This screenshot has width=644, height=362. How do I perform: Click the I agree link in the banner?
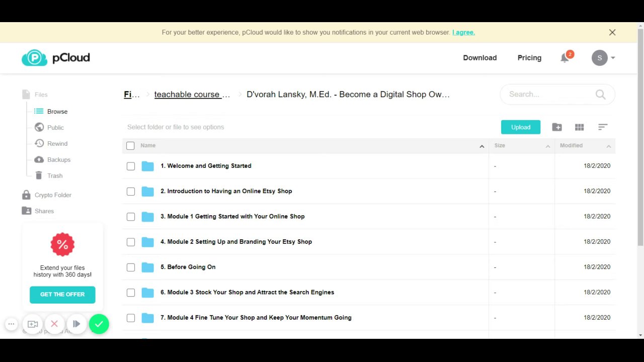[x=463, y=32]
